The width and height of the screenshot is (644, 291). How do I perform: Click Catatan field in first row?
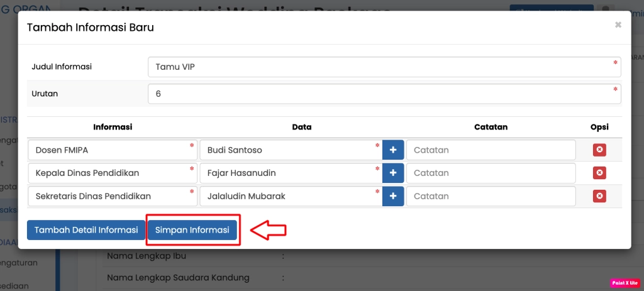point(491,150)
